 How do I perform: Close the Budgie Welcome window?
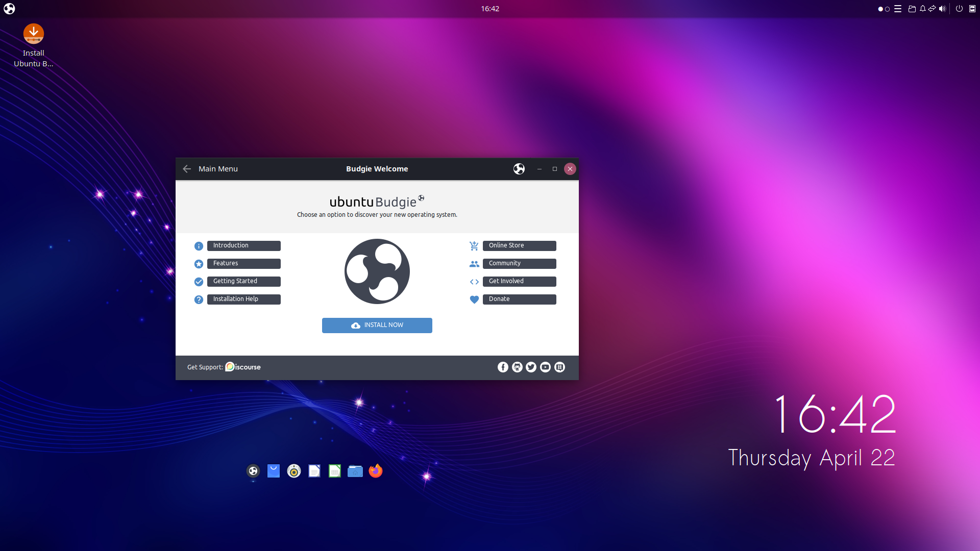coord(570,169)
